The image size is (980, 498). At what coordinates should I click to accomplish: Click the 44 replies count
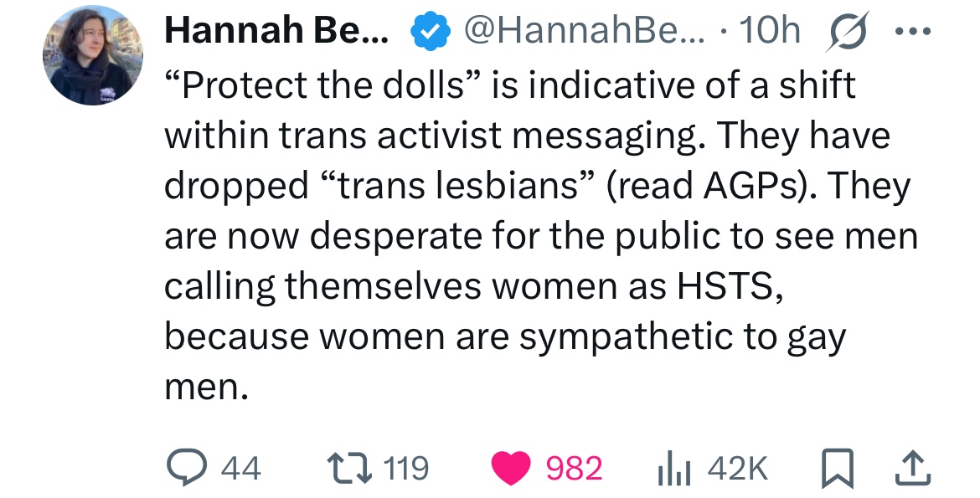[x=241, y=469]
